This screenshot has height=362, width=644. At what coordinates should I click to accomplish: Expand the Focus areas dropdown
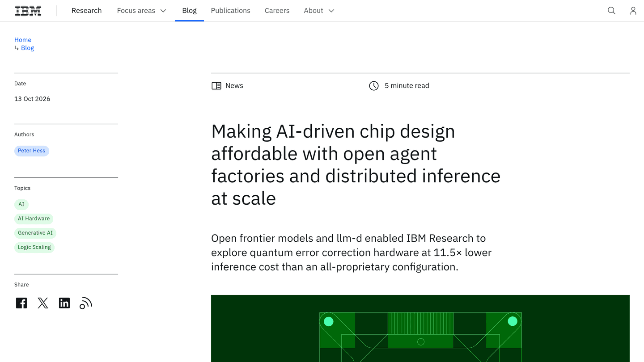142,11
